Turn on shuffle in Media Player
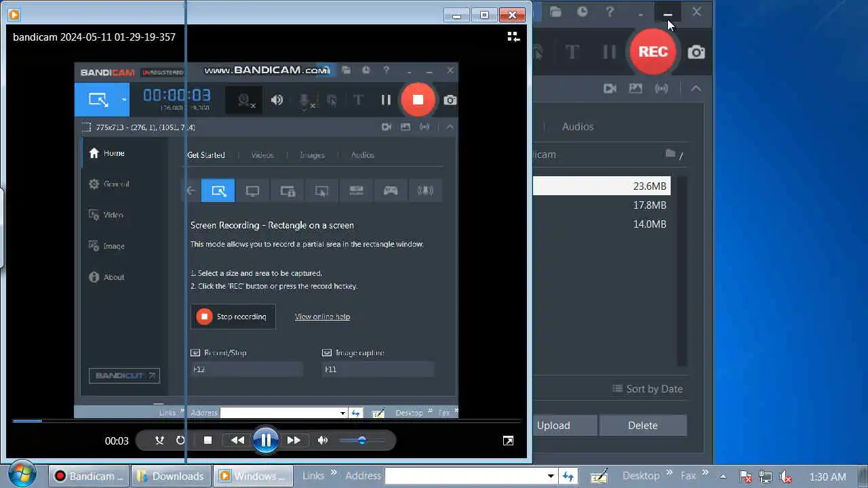 tap(159, 441)
